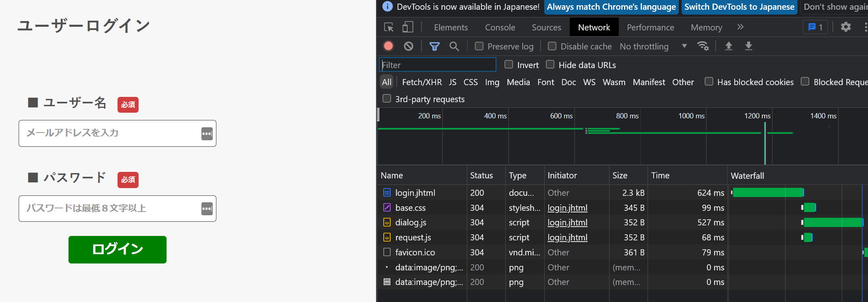Expand more DevTools tabs chevron
Image resolution: width=868 pixels, height=302 pixels.
(740, 27)
